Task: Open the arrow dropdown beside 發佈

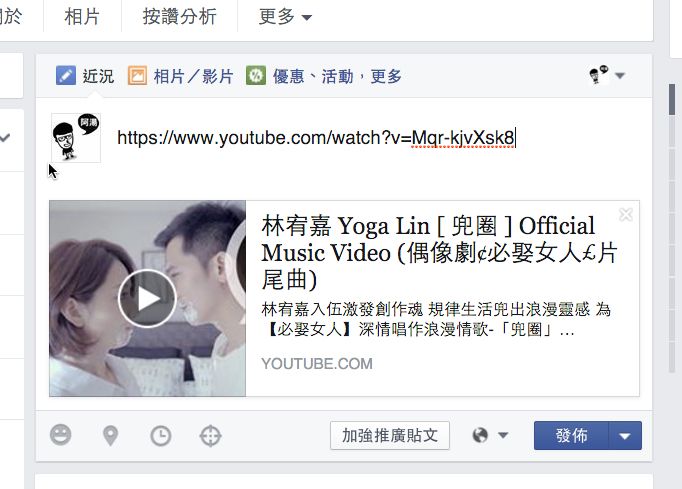Action: coord(625,435)
